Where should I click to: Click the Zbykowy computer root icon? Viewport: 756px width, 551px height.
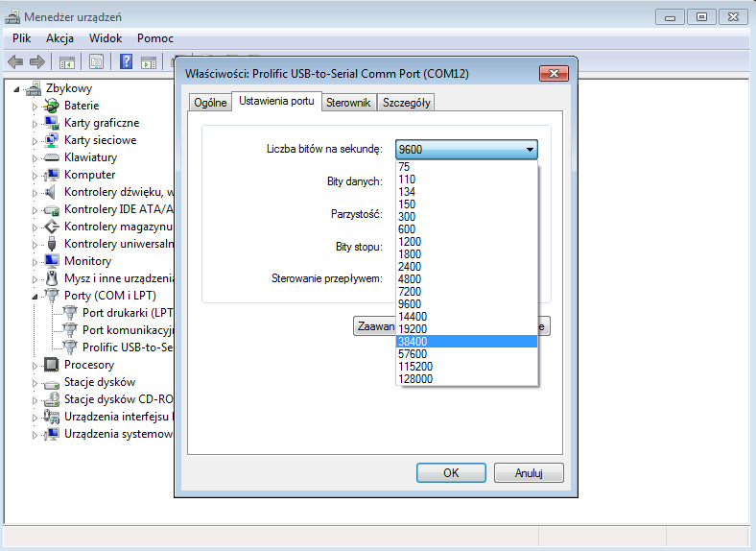(x=34, y=88)
